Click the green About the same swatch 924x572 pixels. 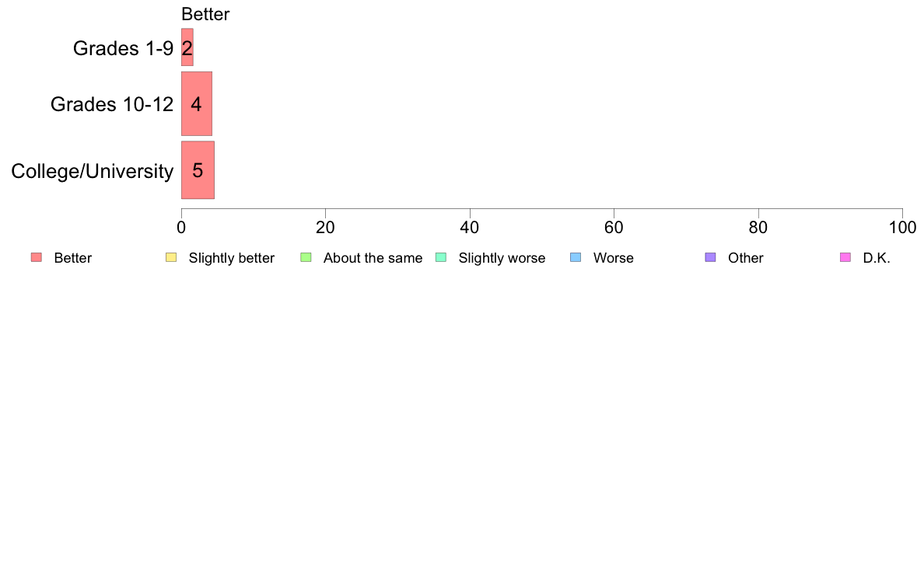306,257
